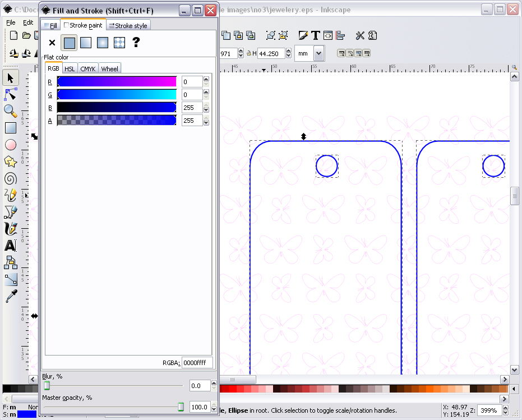The height and width of the screenshot is (420, 522).
Task: Click the R red color slider
Action: click(117, 82)
